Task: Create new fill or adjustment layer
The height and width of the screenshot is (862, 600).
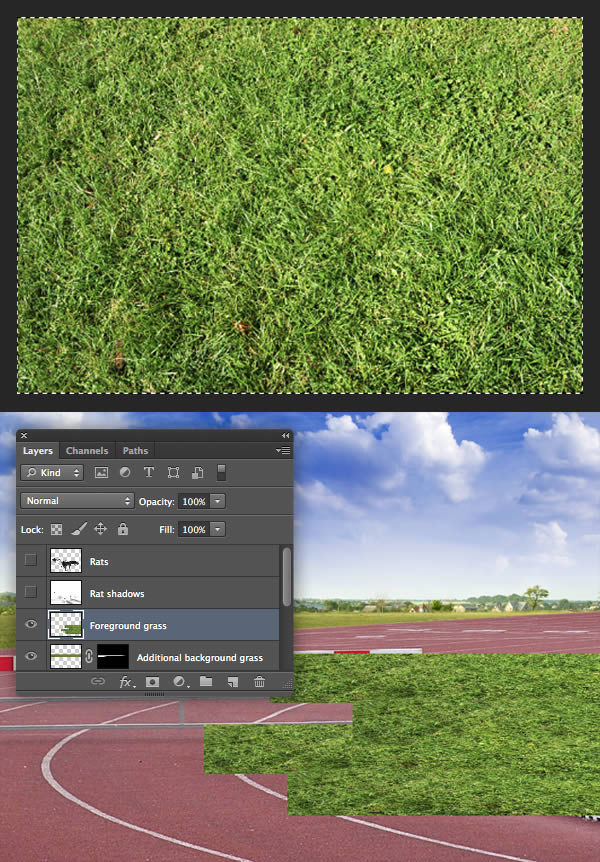Action: coord(179,682)
